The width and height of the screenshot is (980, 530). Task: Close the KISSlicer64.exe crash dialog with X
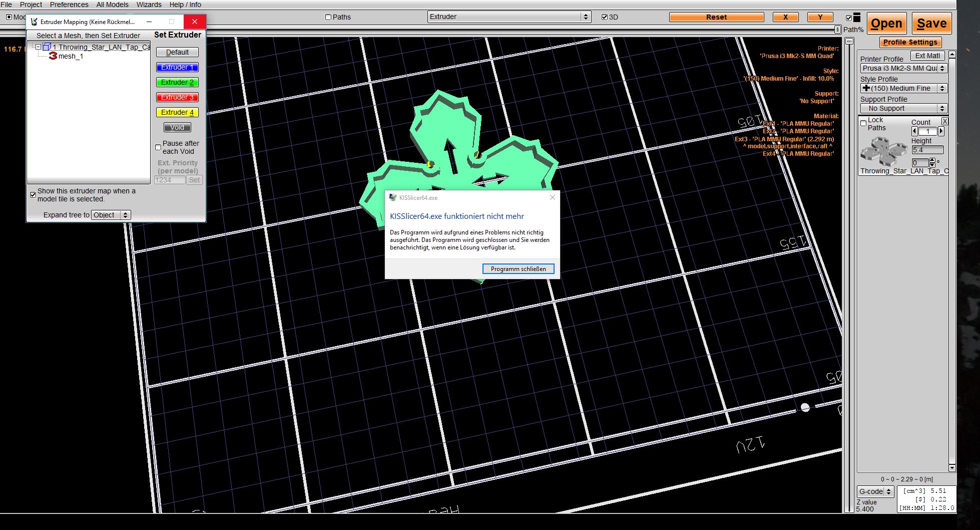552,197
